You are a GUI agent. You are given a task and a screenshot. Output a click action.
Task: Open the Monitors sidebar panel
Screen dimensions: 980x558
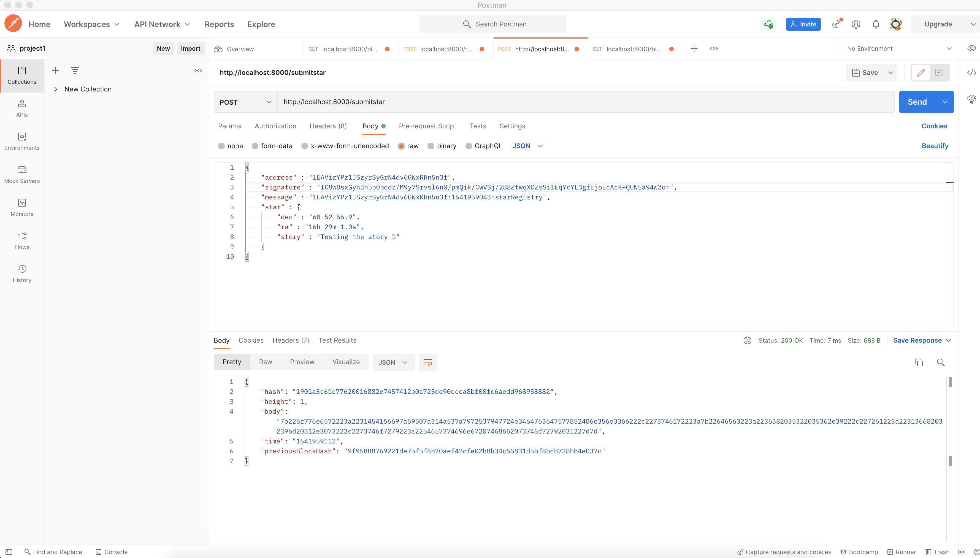pyautogui.click(x=22, y=207)
